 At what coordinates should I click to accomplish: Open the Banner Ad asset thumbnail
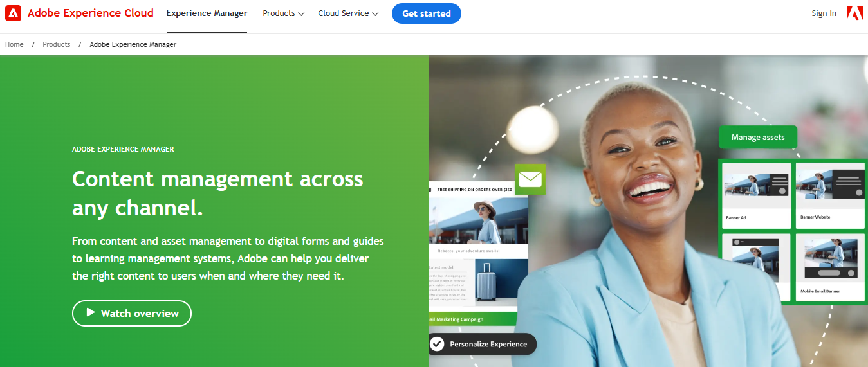click(x=757, y=195)
